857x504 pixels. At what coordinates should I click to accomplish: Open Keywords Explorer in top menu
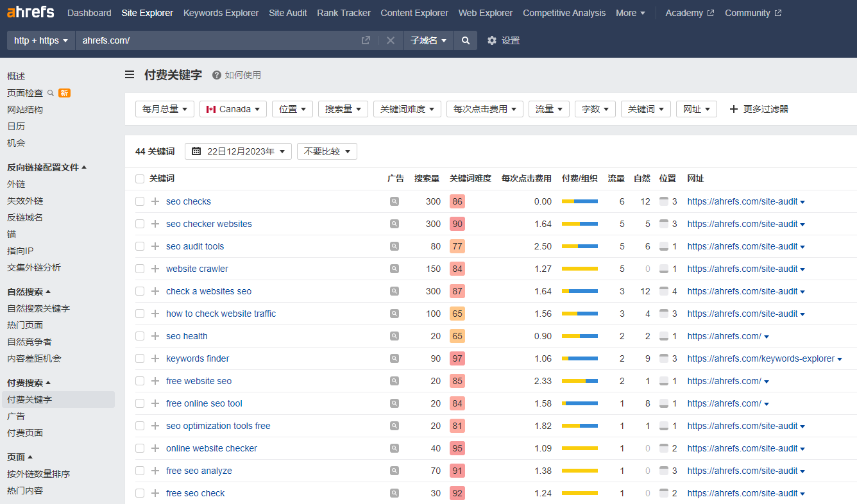tap(221, 13)
